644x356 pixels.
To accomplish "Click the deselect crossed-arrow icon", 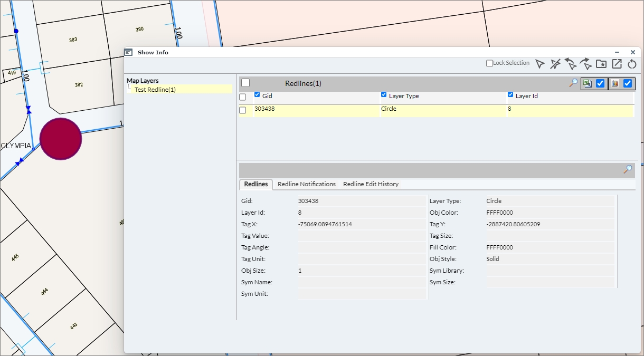I will [555, 64].
